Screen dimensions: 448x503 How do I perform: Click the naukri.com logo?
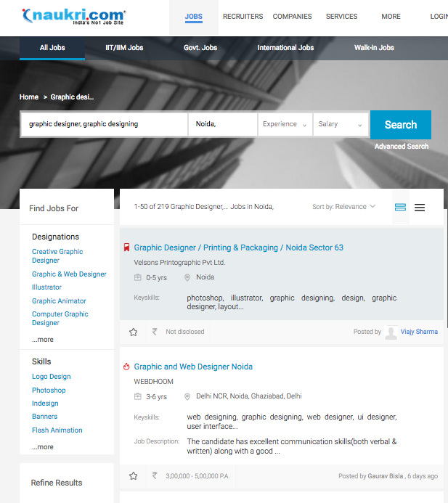tap(73, 16)
